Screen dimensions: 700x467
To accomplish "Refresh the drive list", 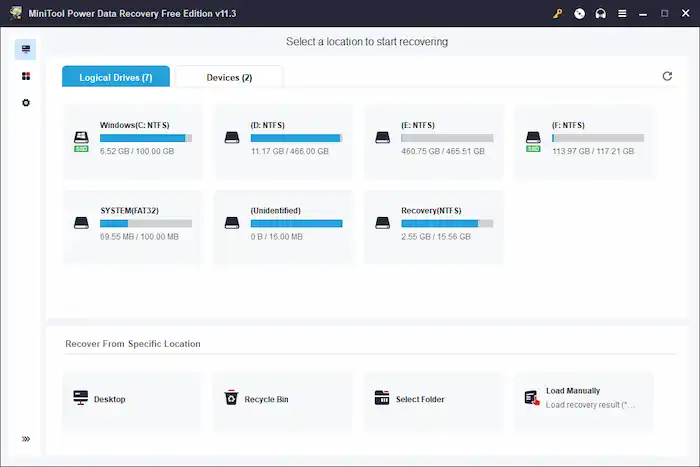I will [x=667, y=76].
